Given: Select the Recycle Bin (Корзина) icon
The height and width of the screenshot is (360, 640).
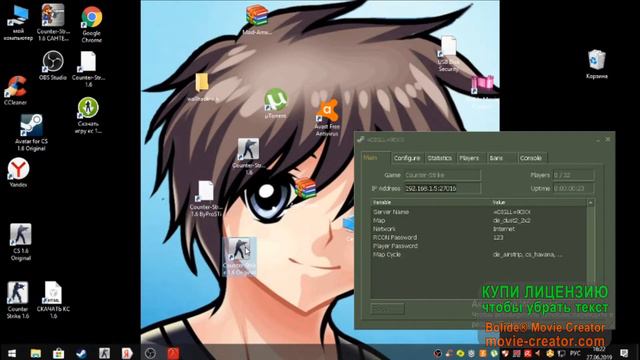Looking at the screenshot, I should (x=597, y=64).
